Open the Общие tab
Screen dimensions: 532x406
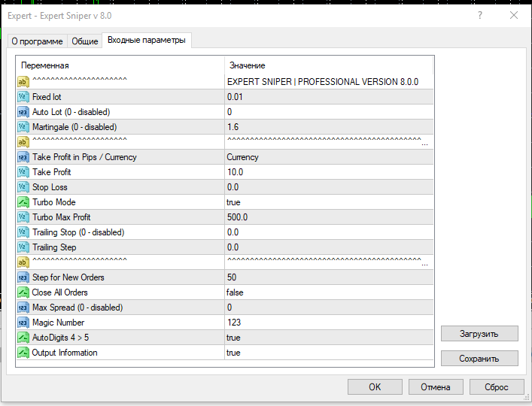(85, 41)
